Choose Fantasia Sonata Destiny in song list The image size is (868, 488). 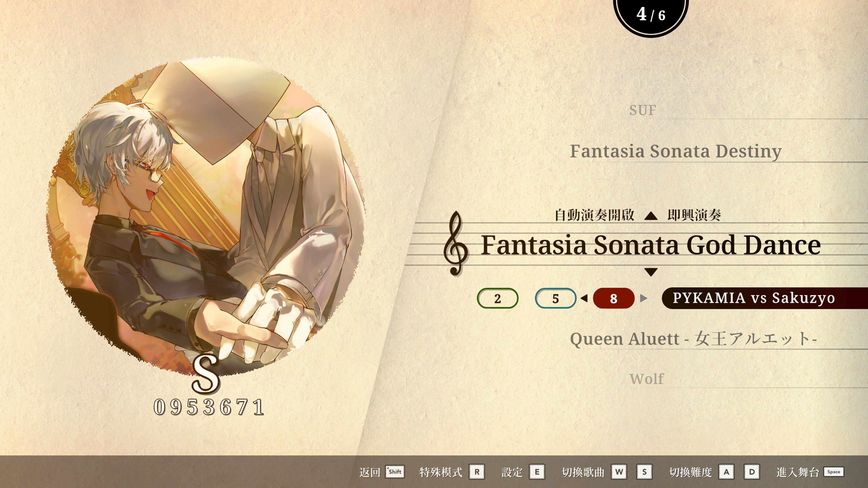click(676, 151)
